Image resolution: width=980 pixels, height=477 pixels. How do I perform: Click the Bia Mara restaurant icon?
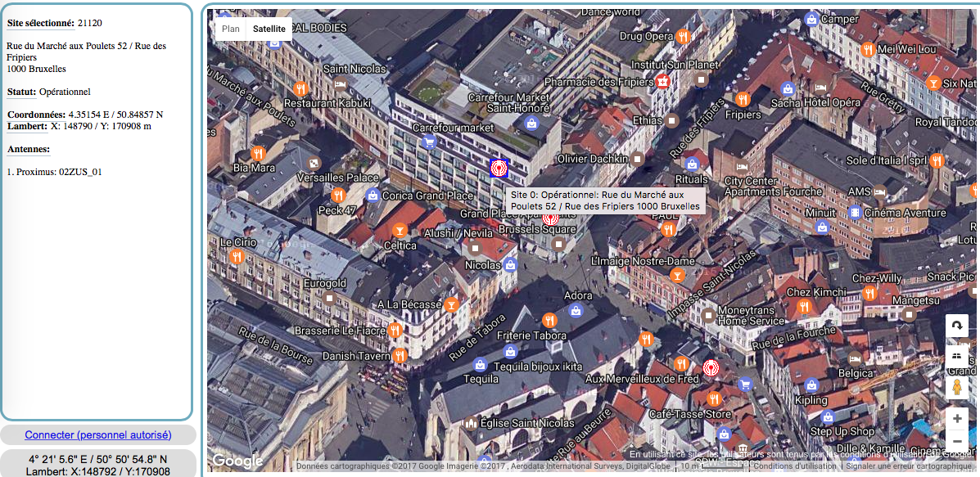click(258, 153)
